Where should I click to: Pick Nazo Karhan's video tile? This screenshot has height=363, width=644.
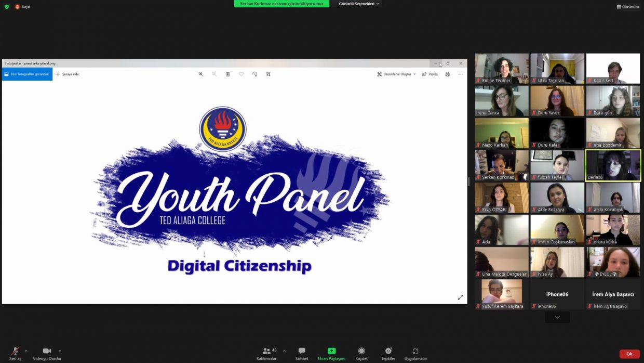click(502, 133)
